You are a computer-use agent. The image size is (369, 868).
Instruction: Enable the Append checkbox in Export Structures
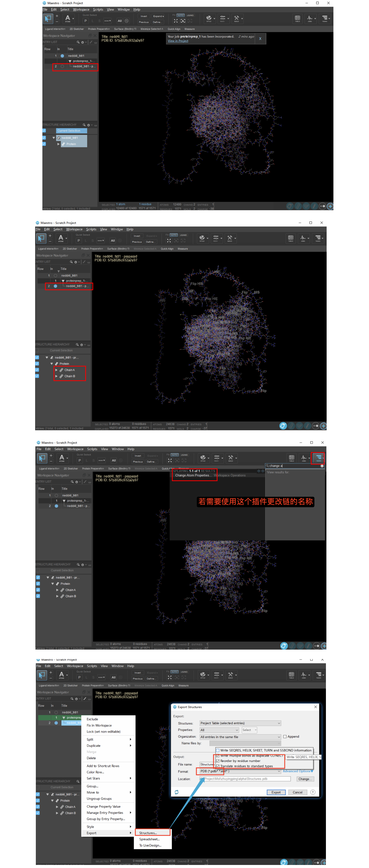pos(285,737)
